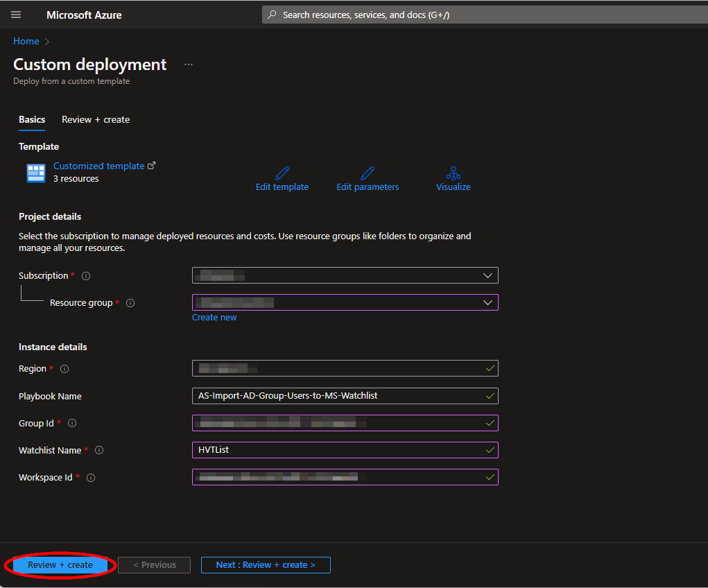Show info tooltip for Workspace Id
708x588 pixels.
[x=91, y=478]
